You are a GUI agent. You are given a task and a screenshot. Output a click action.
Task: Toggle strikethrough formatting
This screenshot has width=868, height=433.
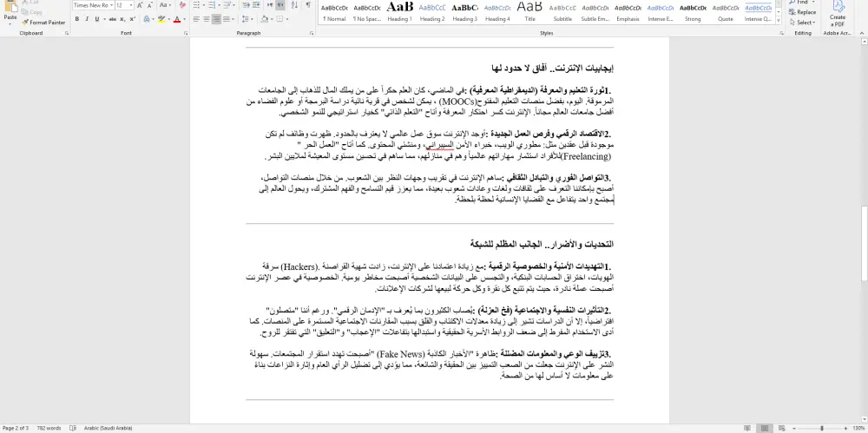113,19
